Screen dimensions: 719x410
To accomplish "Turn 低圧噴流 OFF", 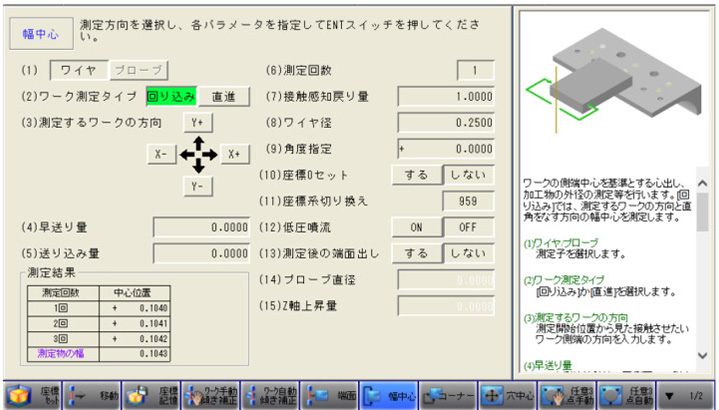I will [x=469, y=227].
